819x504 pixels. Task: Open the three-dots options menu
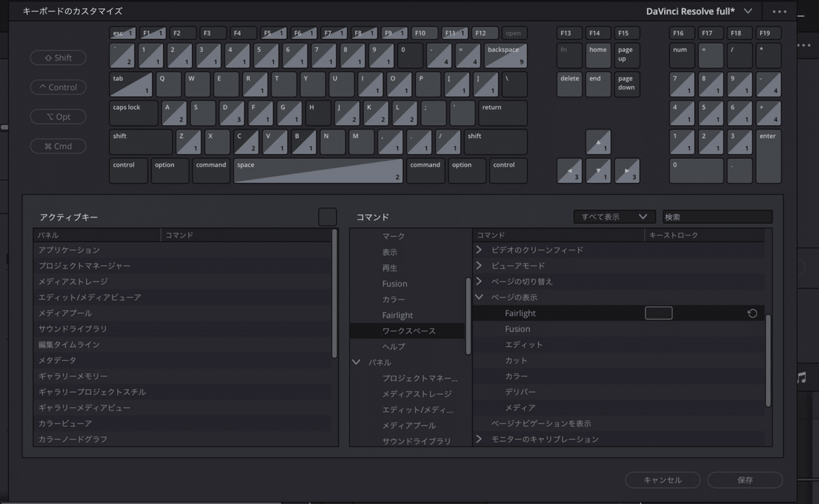779,12
